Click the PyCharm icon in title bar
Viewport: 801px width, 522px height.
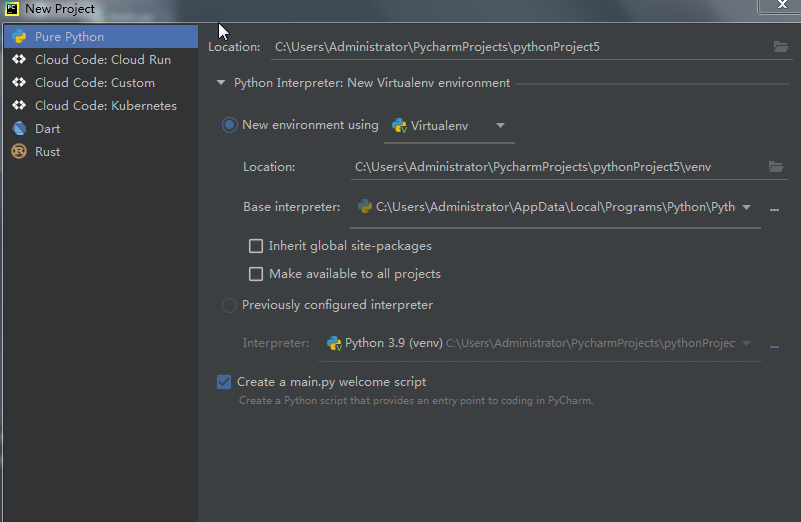coord(12,9)
